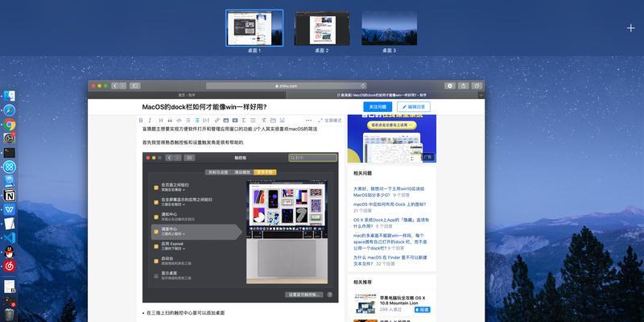Open a new Safari tab with plus
Viewport: 644px width, 322px height.
point(481,95)
